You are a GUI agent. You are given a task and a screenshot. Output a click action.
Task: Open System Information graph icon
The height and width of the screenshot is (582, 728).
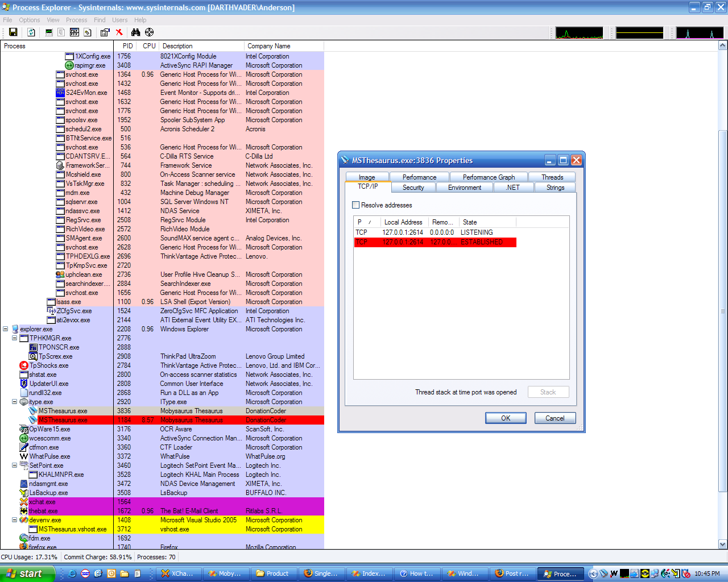click(x=49, y=32)
